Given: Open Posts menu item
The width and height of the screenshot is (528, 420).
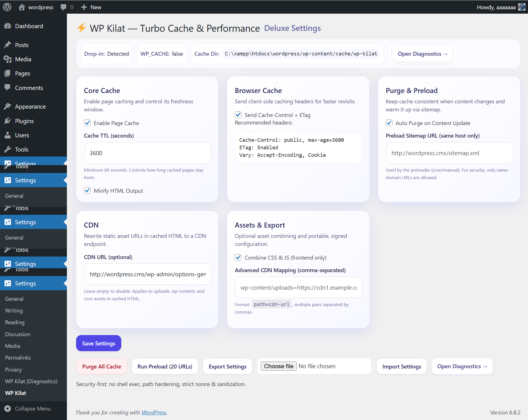Looking at the screenshot, I should coord(33,45).
